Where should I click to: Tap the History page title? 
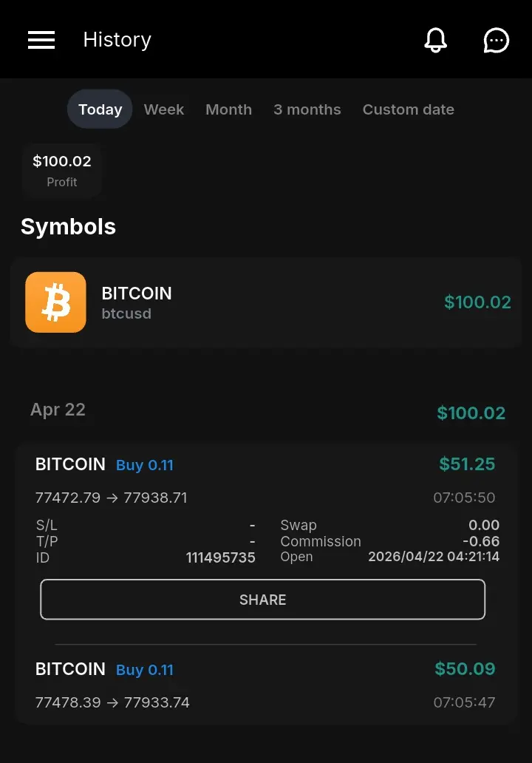(x=117, y=40)
